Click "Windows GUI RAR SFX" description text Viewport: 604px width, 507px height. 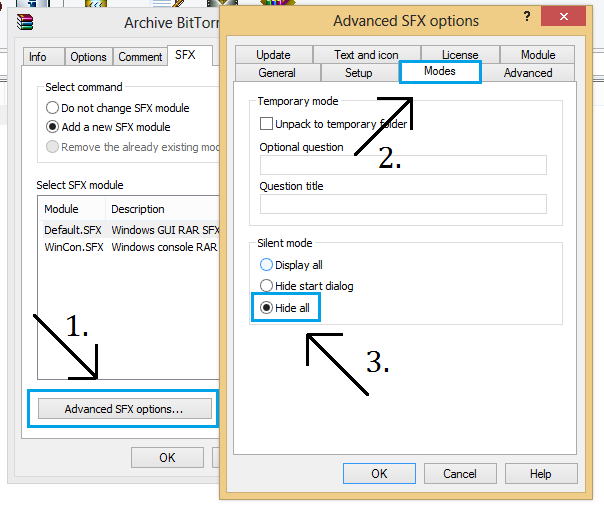[x=165, y=230]
